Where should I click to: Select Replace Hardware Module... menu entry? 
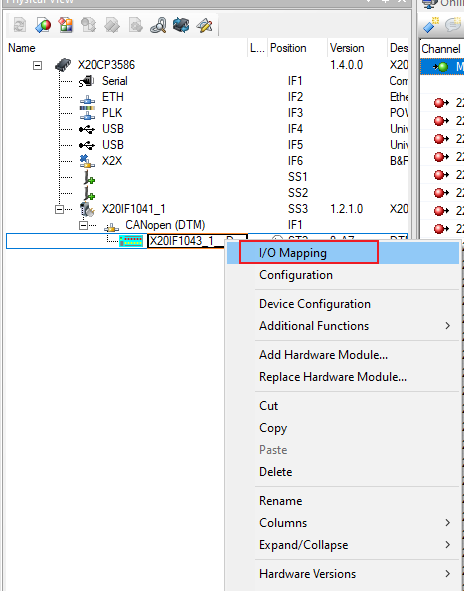343,377
